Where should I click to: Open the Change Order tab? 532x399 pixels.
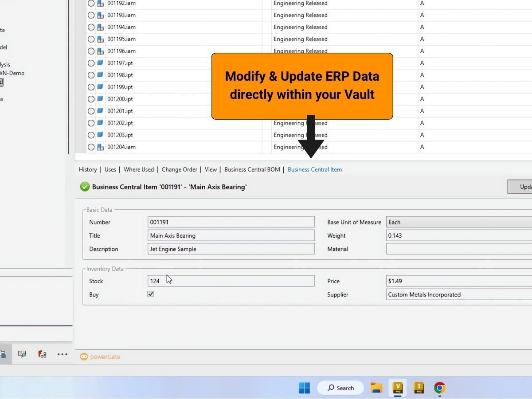tap(180, 169)
